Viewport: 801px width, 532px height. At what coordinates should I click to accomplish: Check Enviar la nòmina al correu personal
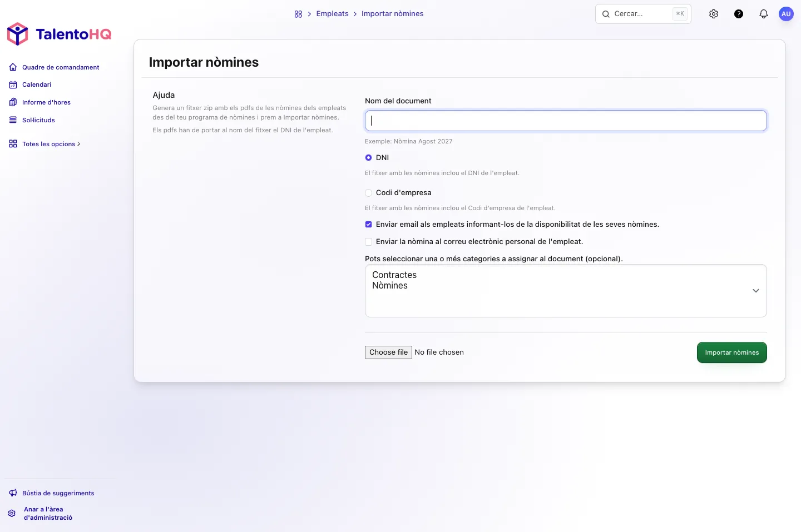[368, 242]
